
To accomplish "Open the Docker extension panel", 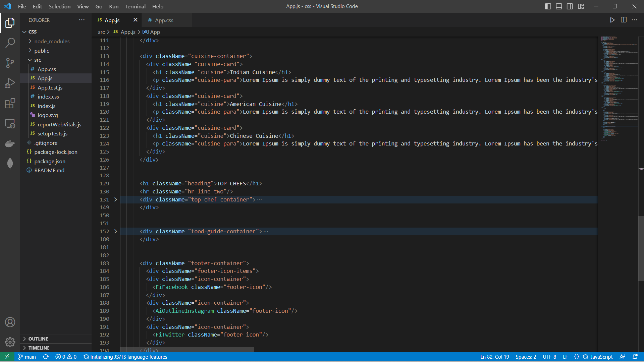I will pos(10,143).
